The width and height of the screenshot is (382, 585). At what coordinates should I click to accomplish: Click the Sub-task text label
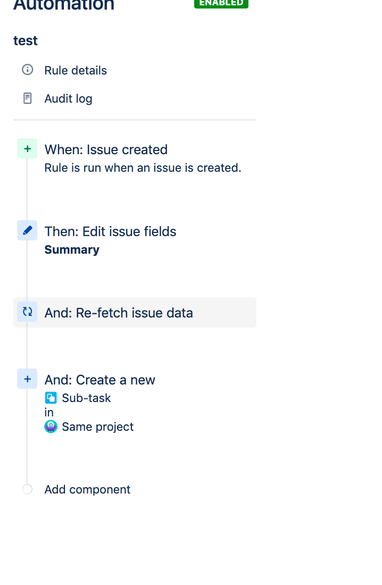pyautogui.click(x=86, y=398)
